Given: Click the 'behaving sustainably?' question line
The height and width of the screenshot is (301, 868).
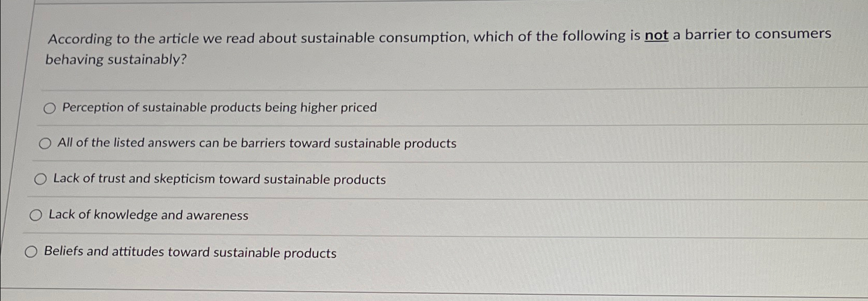Looking at the screenshot, I should (x=116, y=59).
